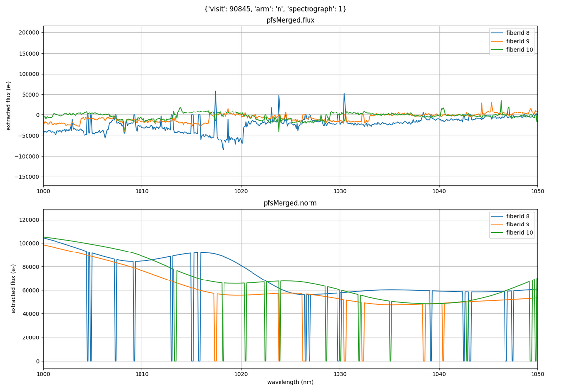The height and width of the screenshot is (392, 561).
Task: Click the 1000 x-tick label under the norm plot
Action: tap(43, 375)
